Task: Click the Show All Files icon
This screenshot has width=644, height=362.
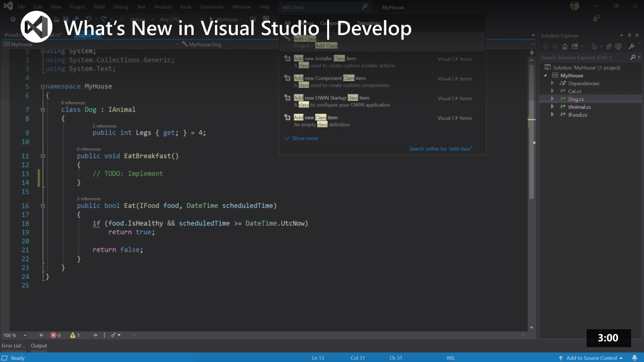Action: click(618, 47)
